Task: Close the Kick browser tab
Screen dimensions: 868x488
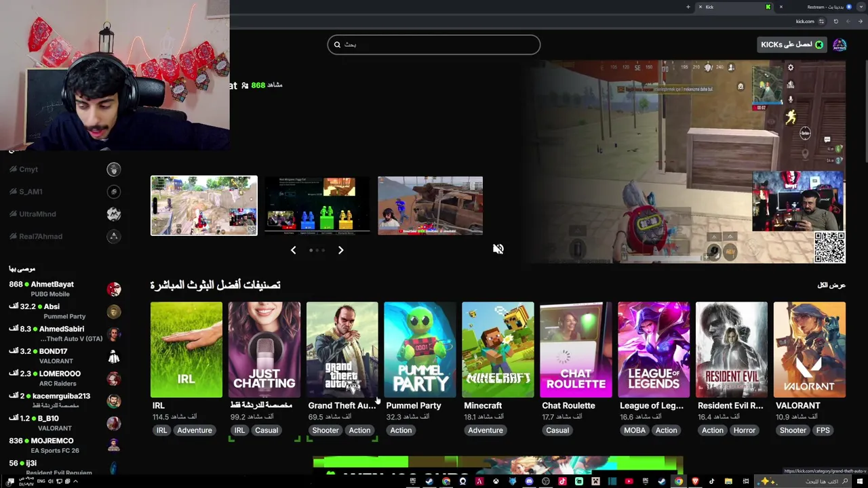Action: click(701, 7)
